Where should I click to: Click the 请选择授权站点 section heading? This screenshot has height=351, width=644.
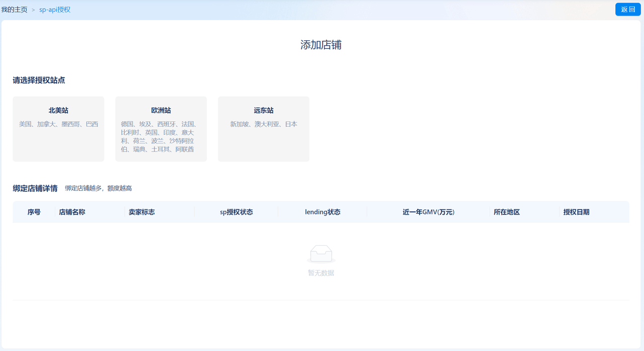point(39,80)
